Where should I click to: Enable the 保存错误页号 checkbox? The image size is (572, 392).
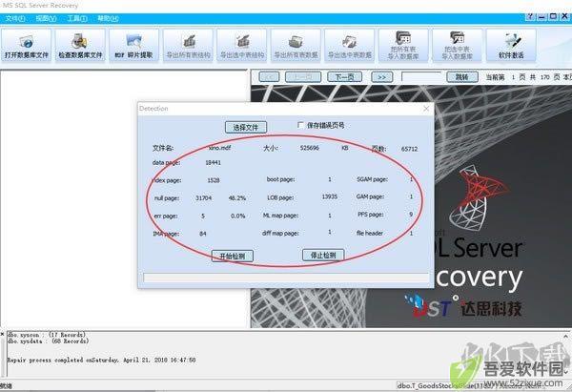pos(300,125)
